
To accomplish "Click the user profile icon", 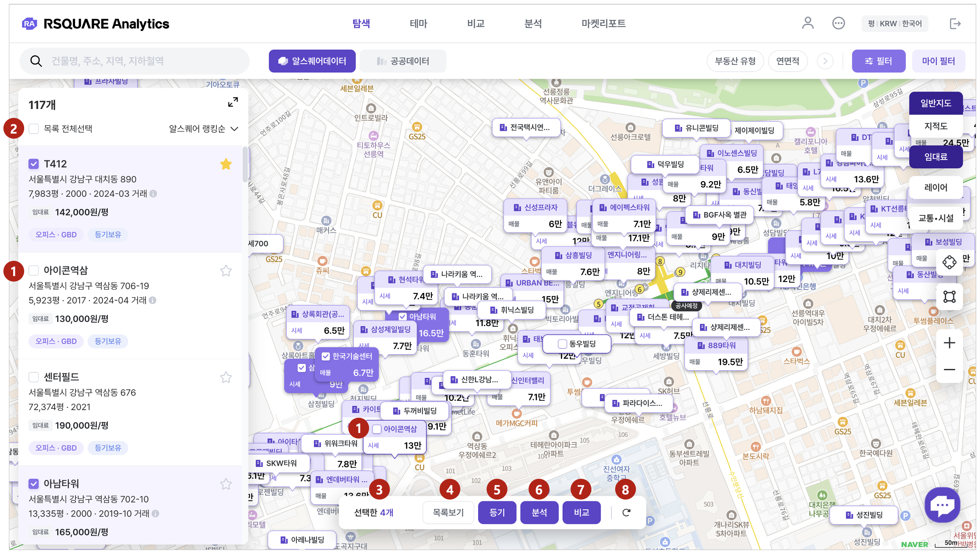I will click(807, 23).
